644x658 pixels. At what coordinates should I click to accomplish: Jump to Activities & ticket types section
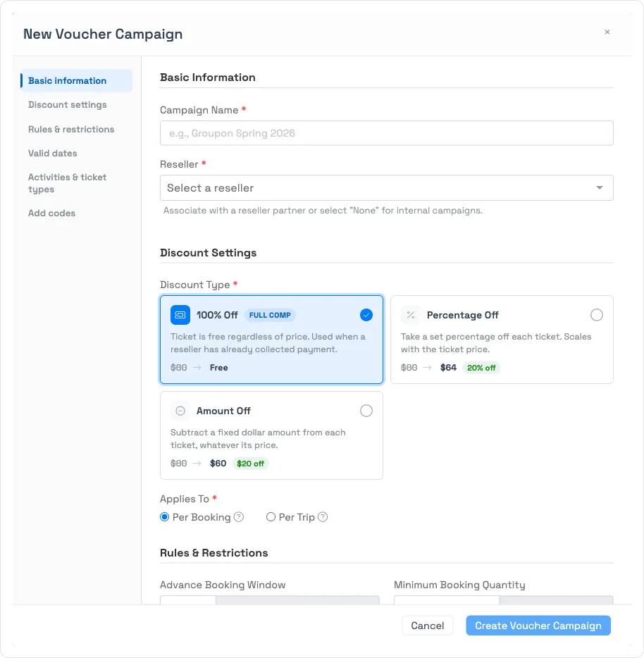click(67, 183)
